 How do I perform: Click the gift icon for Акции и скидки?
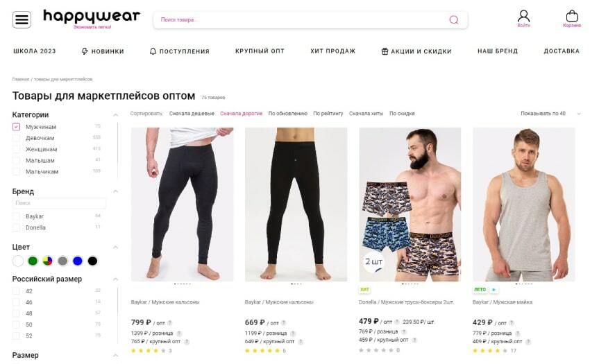click(x=385, y=51)
